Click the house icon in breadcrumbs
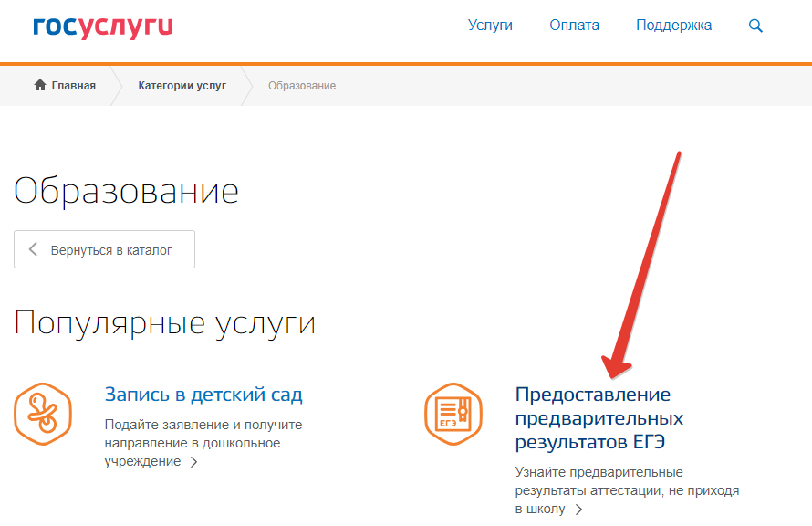The image size is (812, 526). tap(39, 86)
